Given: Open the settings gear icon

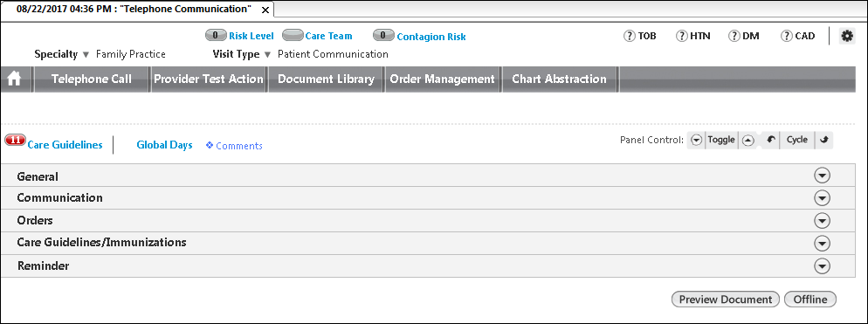Looking at the screenshot, I should [847, 36].
